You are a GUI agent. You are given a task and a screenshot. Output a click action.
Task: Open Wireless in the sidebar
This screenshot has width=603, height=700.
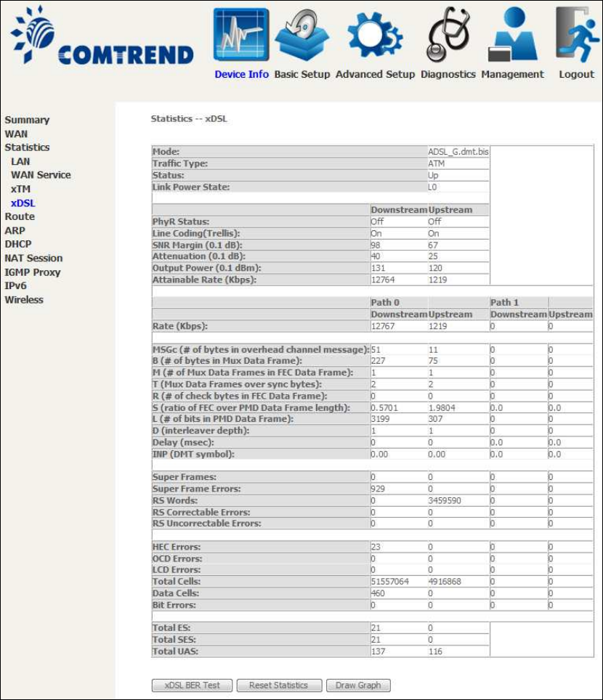coord(24,300)
